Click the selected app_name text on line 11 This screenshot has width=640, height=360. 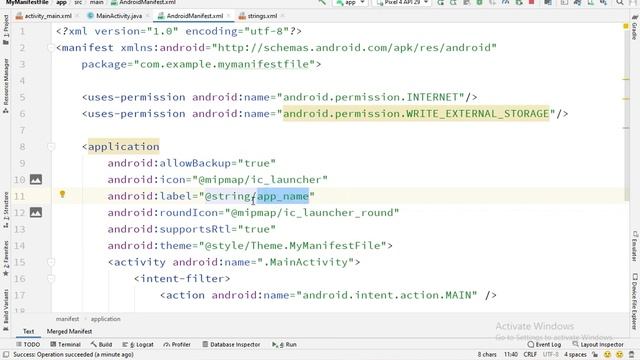[x=282, y=196]
